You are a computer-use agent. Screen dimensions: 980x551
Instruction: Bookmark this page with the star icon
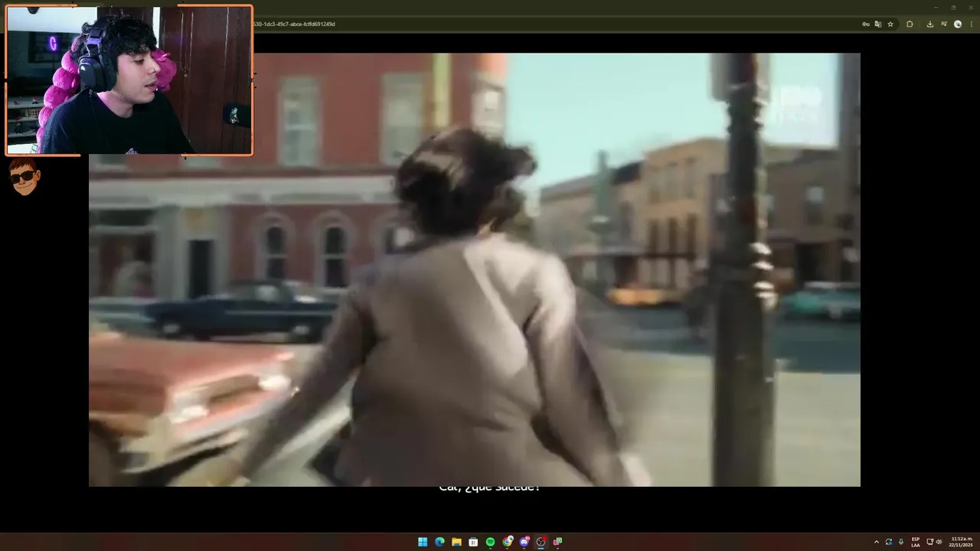[890, 24]
